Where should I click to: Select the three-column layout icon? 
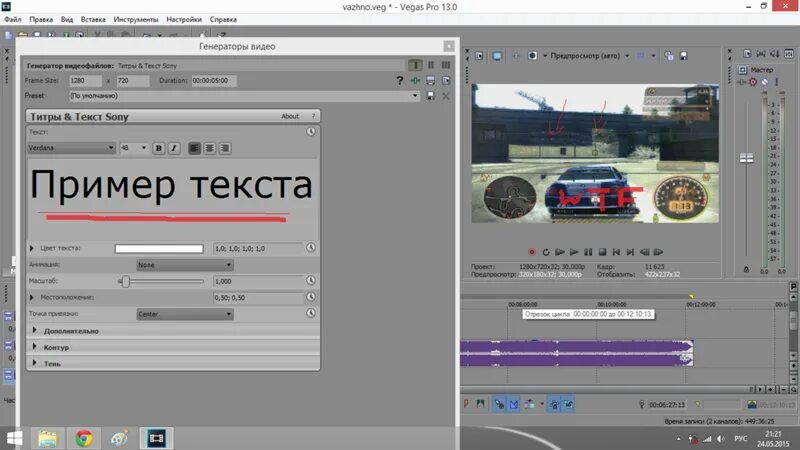tap(446, 65)
